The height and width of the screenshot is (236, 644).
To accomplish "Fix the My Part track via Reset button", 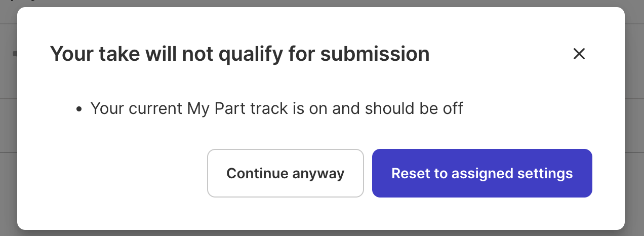I will [482, 173].
